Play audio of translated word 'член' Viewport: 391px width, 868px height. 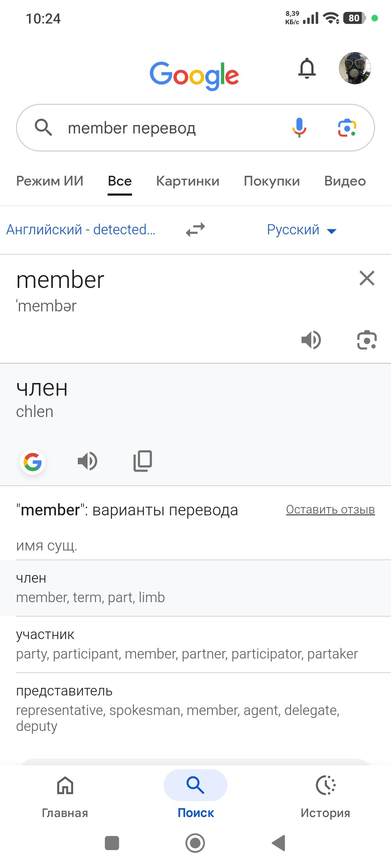pyautogui.click(x=88, y=461)
